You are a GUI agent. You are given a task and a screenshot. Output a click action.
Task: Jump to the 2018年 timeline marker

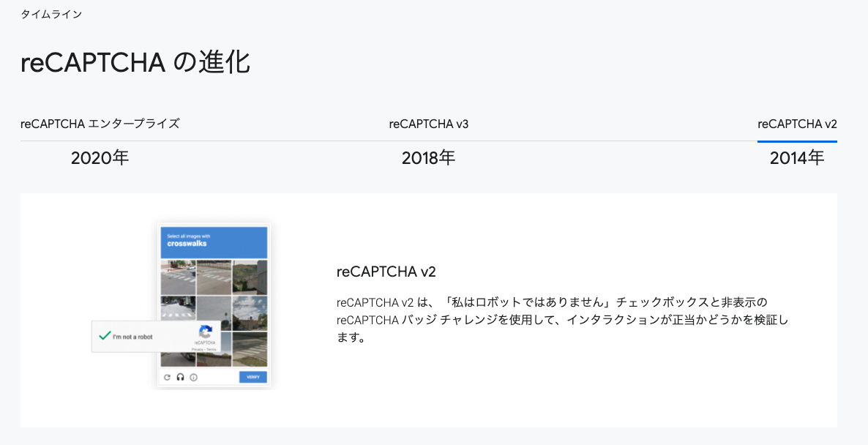pos(428,158)
